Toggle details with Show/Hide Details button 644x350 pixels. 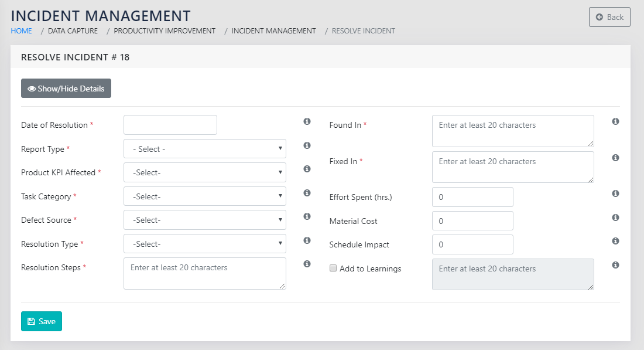point(66,89)
